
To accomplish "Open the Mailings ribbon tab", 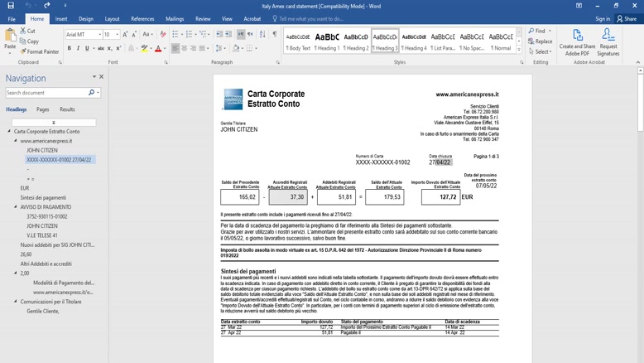I will (x=174, y=18).
